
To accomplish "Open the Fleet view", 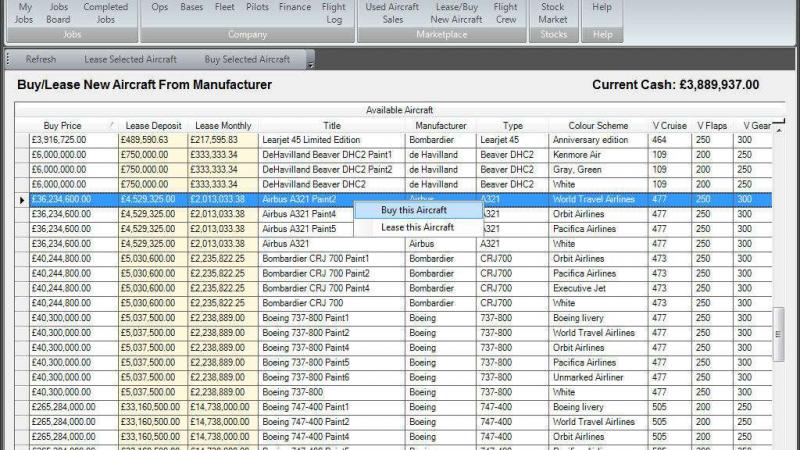I will (x=224, y=7).
